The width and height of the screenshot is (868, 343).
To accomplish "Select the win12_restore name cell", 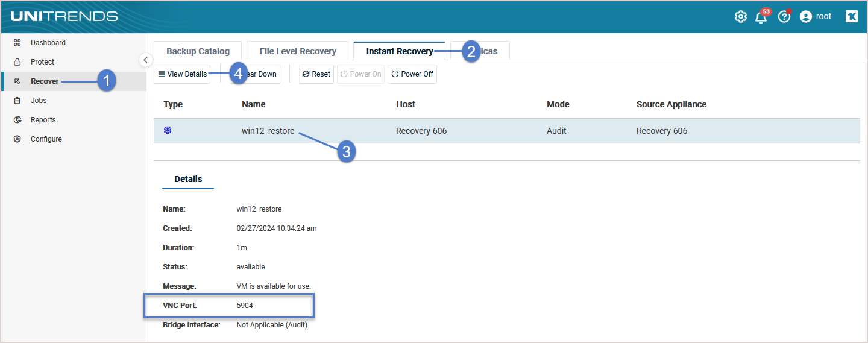I will click(268, 131).
